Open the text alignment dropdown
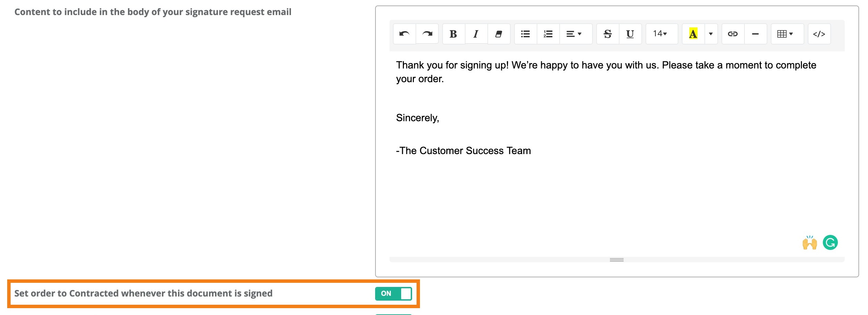The image size is (868, 315). coord(575,34)
